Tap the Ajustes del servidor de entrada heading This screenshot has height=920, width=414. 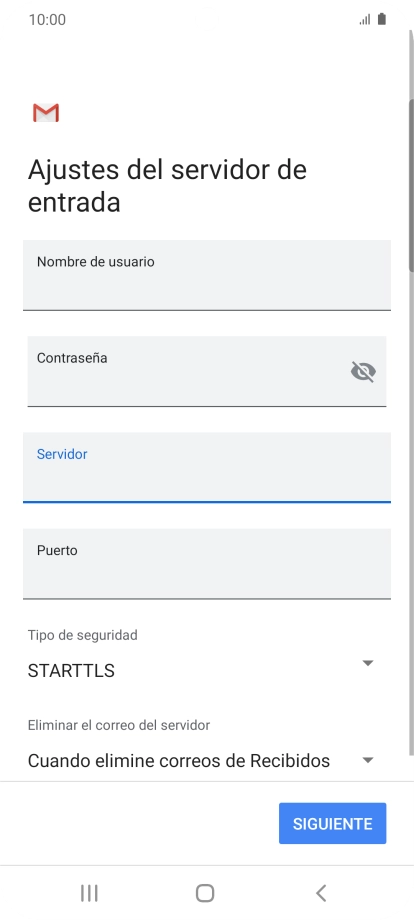pyautogui.click(x=167, y=185)
